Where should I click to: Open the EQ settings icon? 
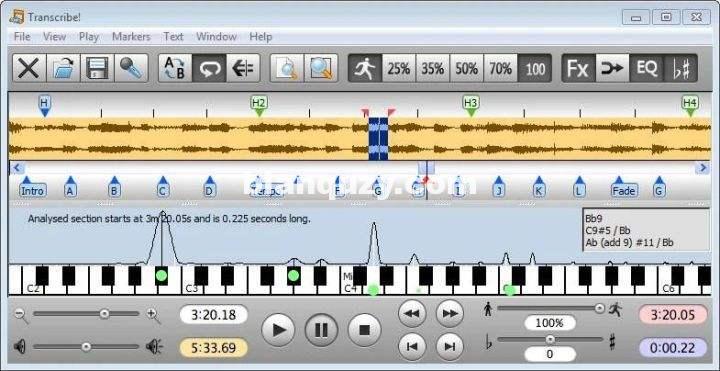(x=647, y=68)
